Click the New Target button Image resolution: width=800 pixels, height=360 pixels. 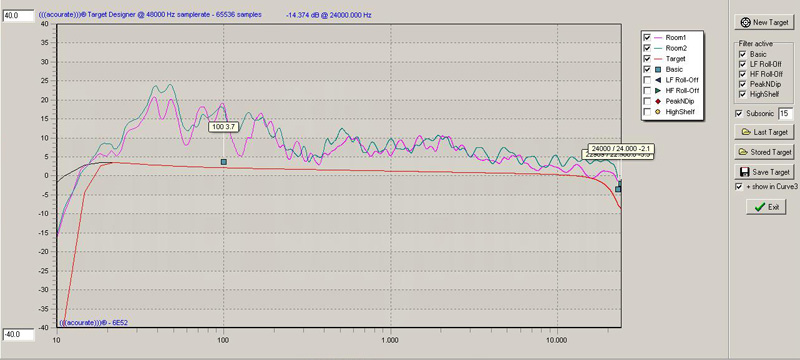(x=764, y=22)
